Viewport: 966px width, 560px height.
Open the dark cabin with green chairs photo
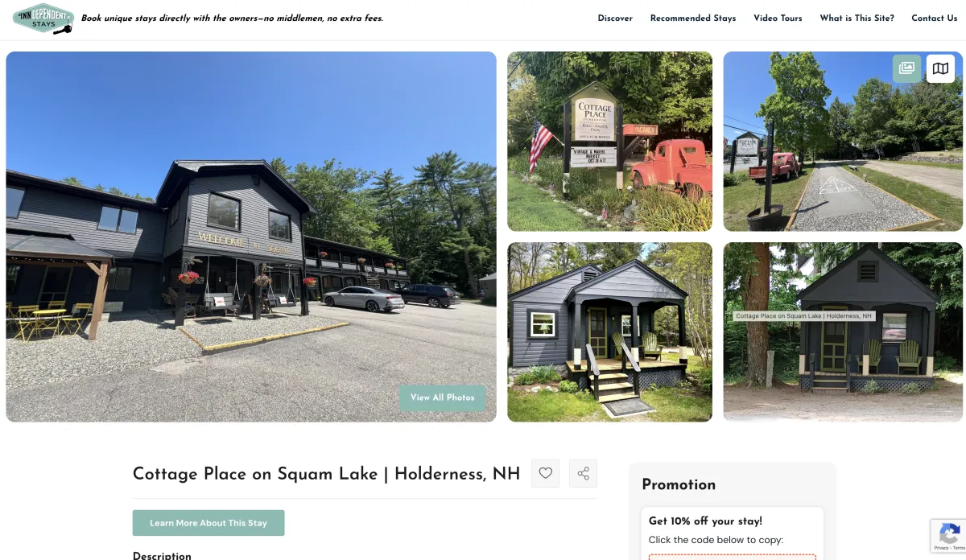tap(843, 331)
